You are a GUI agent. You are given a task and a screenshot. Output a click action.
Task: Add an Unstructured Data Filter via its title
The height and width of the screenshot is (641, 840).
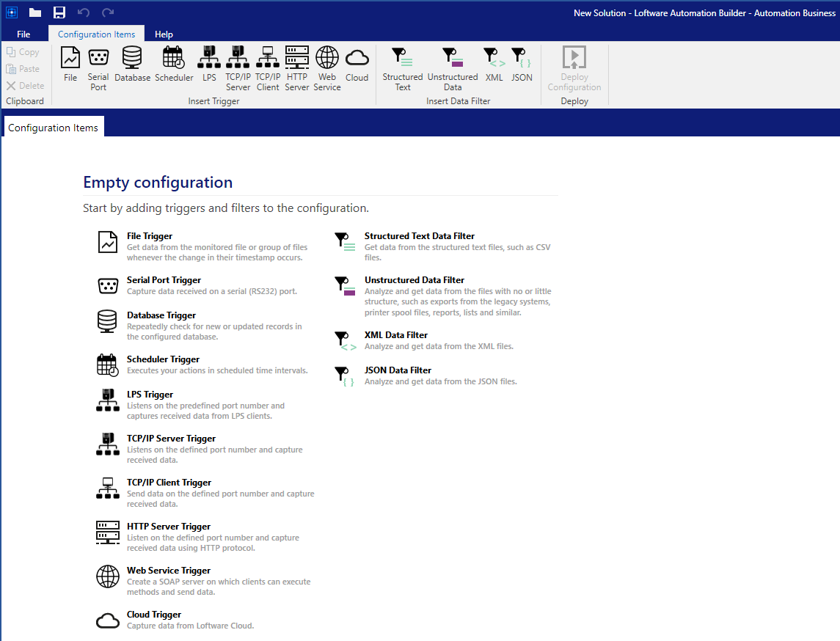coord(414,280)
